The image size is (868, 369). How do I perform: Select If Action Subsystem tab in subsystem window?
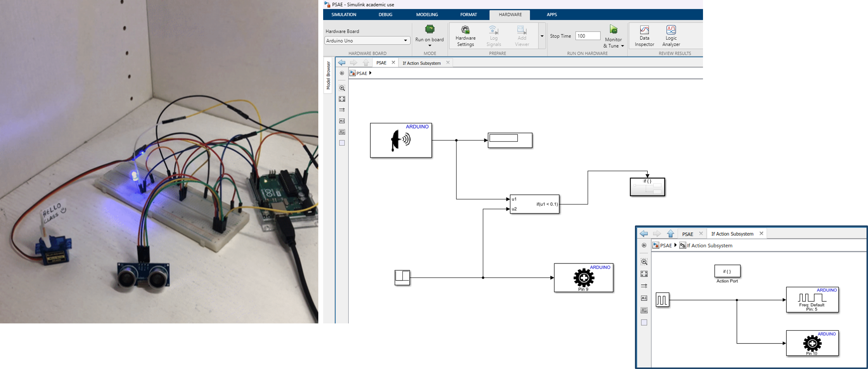732,234
